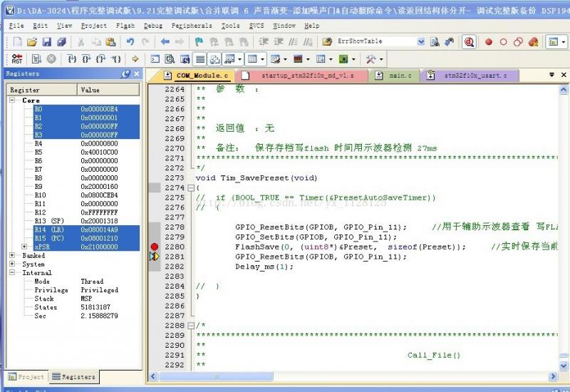Step over the current line

tap(86, 59)
